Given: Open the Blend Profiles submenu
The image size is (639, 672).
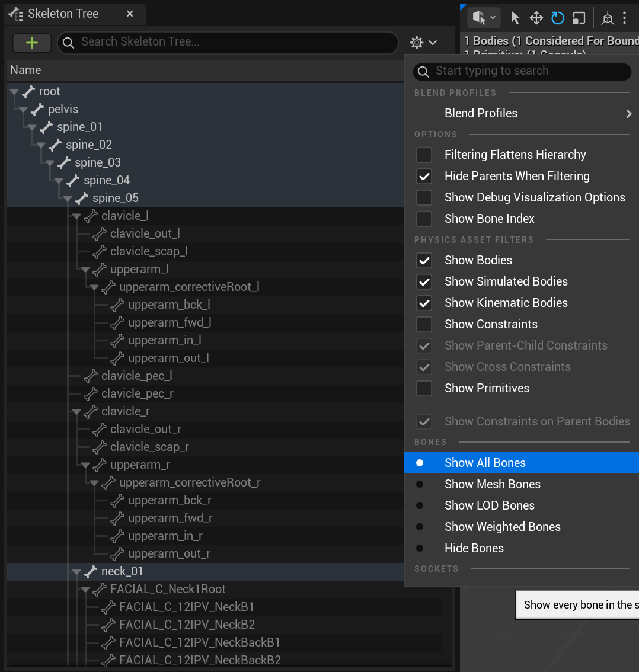Looking at the screenshot, I should tap(521, 113).
